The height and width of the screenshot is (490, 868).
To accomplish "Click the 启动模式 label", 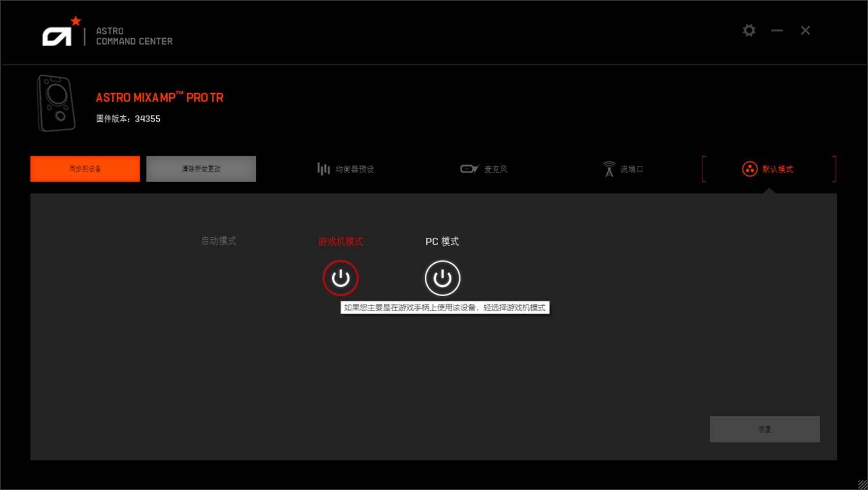I will 218,241.
